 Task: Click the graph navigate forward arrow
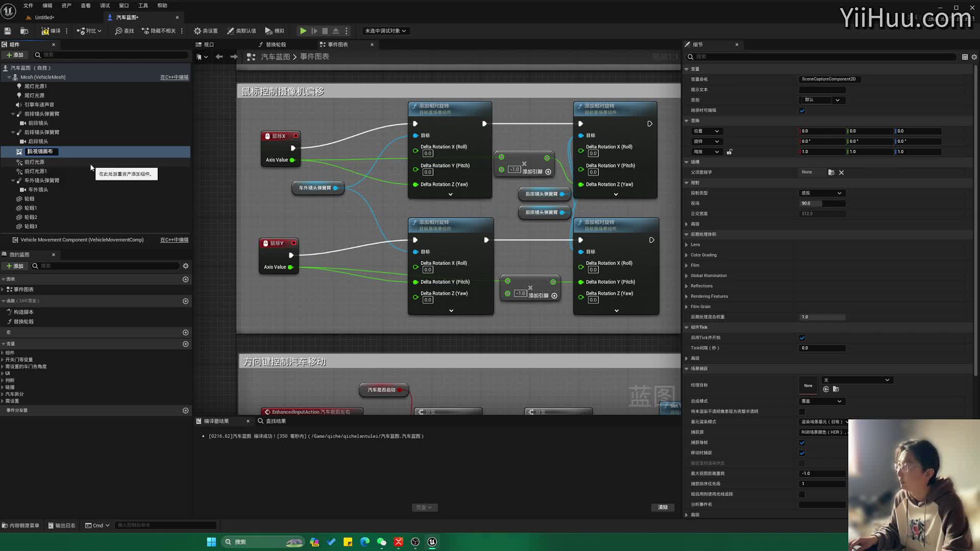tap(234, 57)
